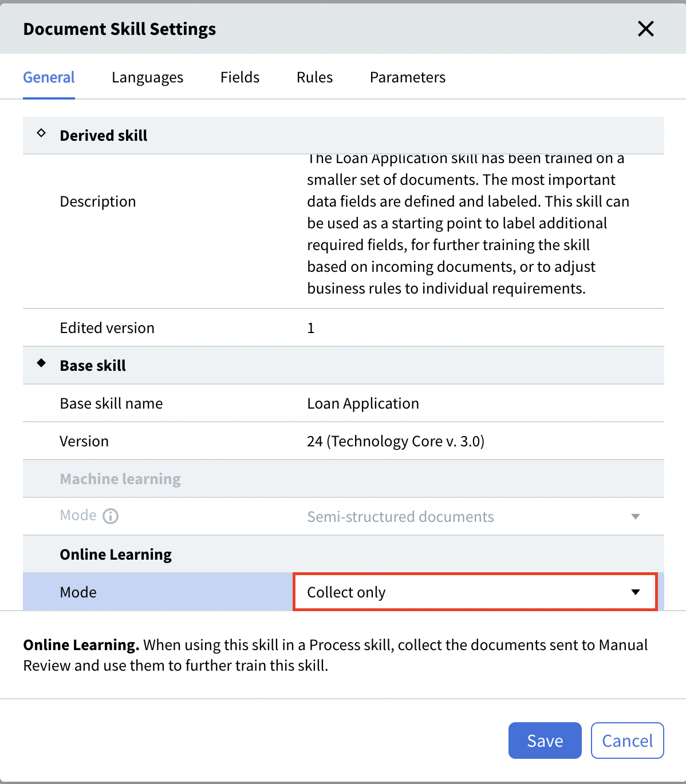The image size is (686, 784).
Task: Click the Derived skill description text
Action: pyautogui.click(x=468, y=223)
